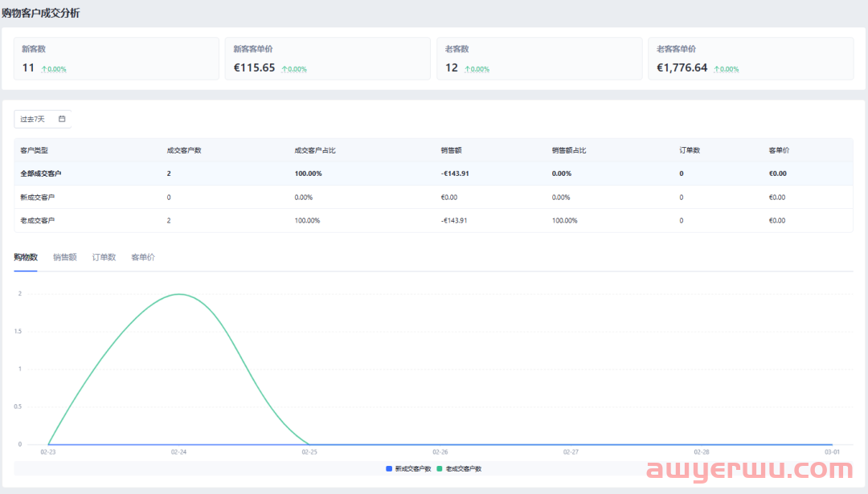Screen dimensions: 868x494
Task: Open the 过去7天 date range dropdown
Action: pyautogui.click(x=43, y=119)
